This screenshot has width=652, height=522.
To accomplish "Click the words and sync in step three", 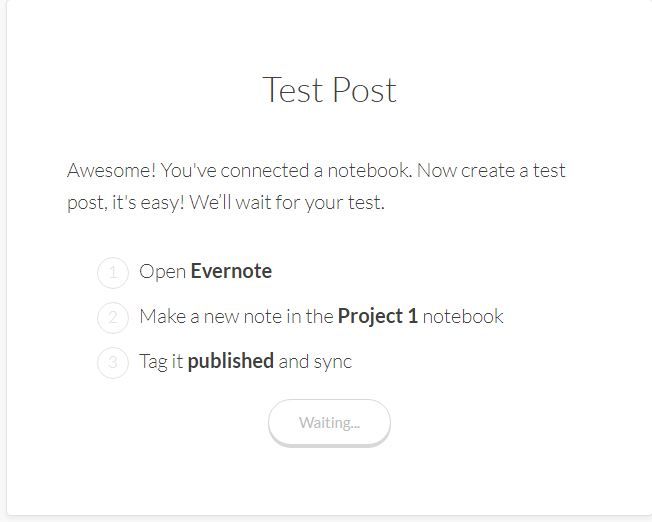I will click(x=315, y=361).
